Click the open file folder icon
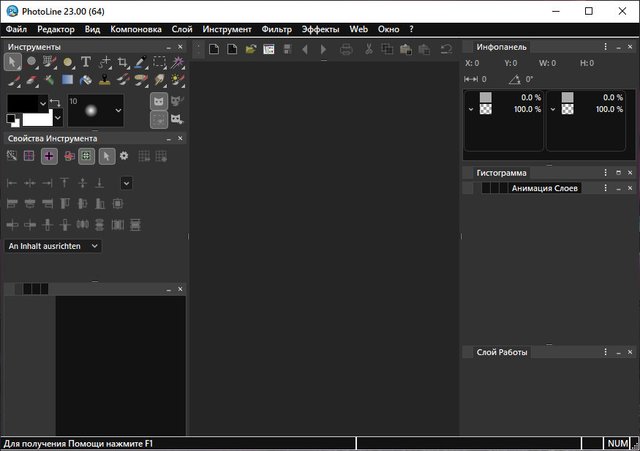The width and height of the screenshot is (640, 451). [251, 48]
